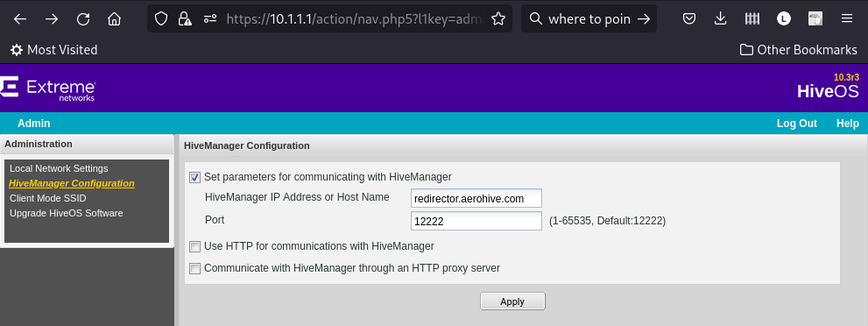This screenshot has height=326, width=868.
Task: Open site permissions icon in address bar
Action: pos(210,18)
